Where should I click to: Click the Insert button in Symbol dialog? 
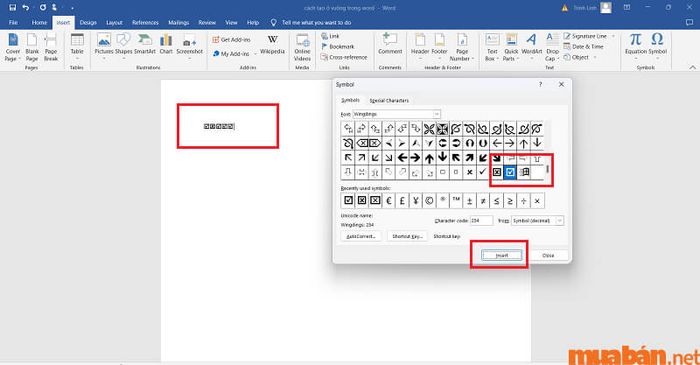pos(501,255)
